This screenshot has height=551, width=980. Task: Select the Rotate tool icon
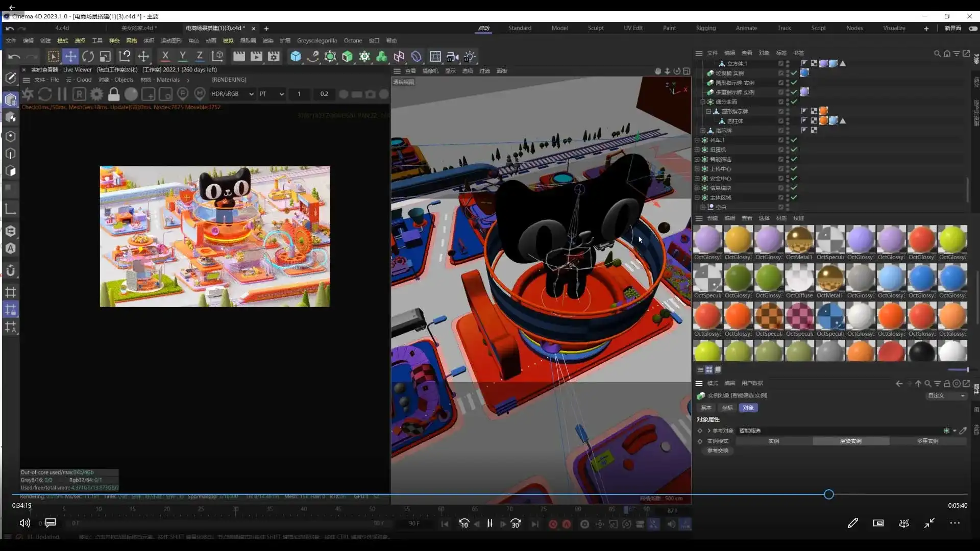click(88, 56)
